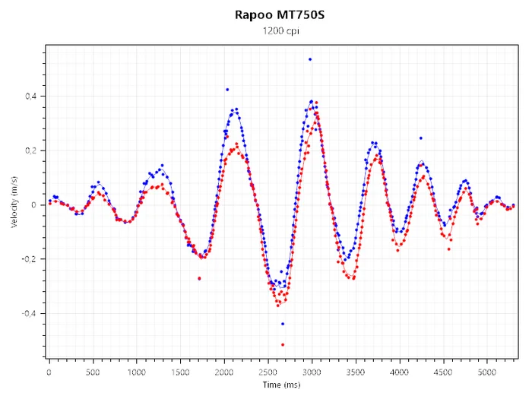Click the -0,2 tick label on the velocity axis

(x=29, y=259)
